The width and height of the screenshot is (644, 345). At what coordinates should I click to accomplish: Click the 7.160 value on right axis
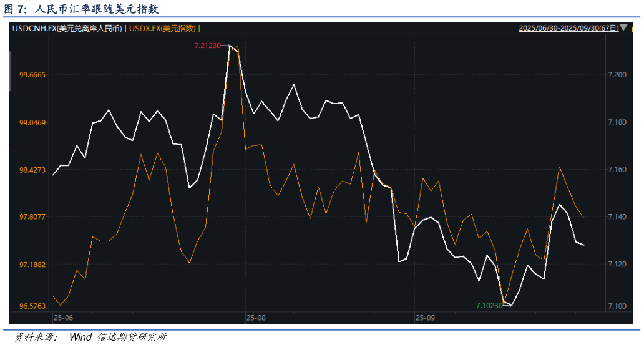tap(617, 170)
